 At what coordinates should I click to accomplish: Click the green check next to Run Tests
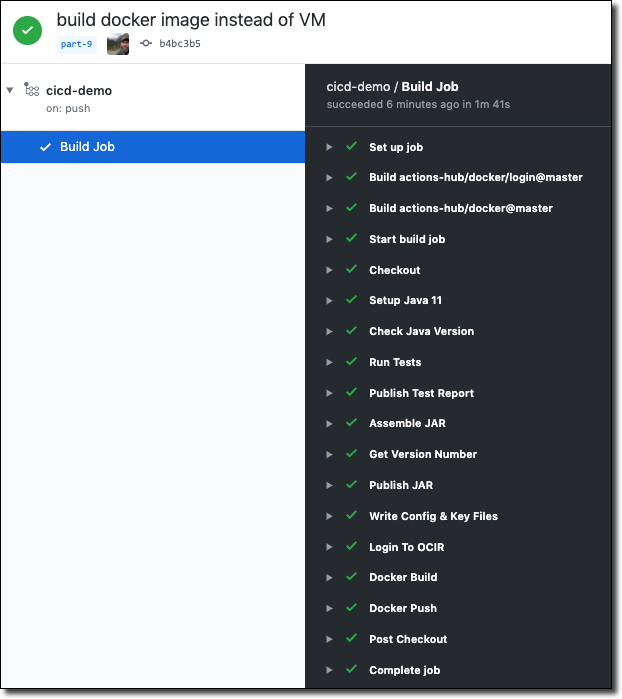click(351, 362)
